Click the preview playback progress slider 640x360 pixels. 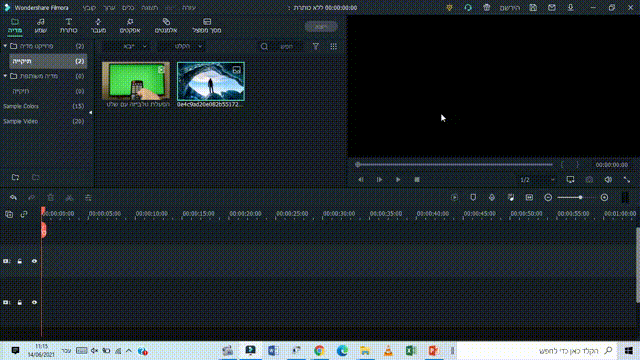tap(454, 164)
